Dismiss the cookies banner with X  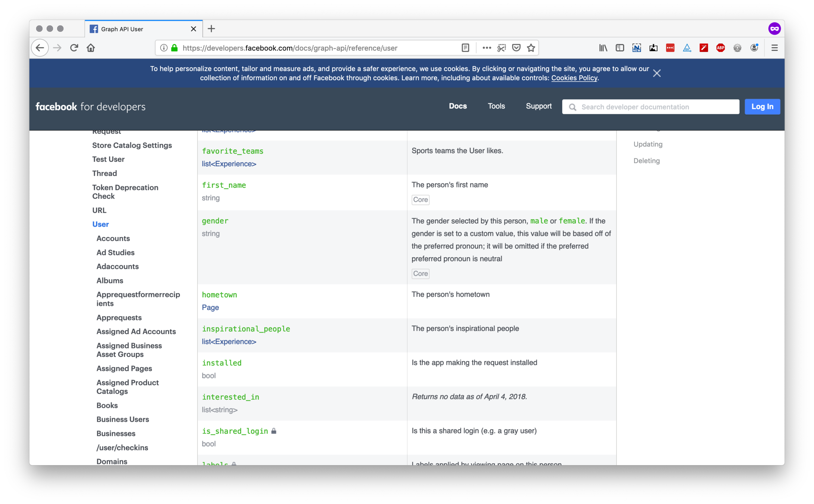pos(657,73)
